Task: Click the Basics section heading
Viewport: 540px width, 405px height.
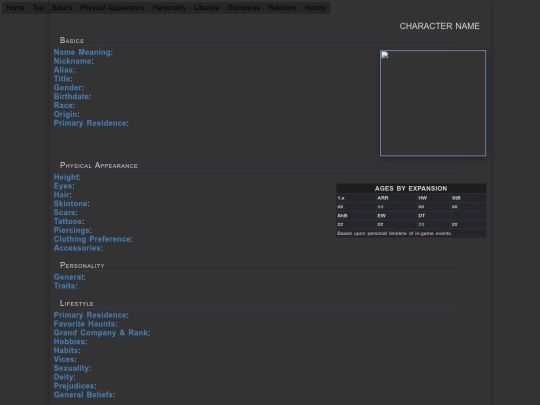Action: (72, 40)
